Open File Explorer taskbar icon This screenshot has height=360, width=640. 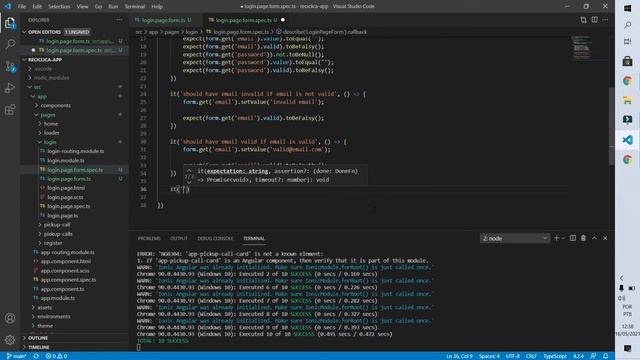pos(627,100)
